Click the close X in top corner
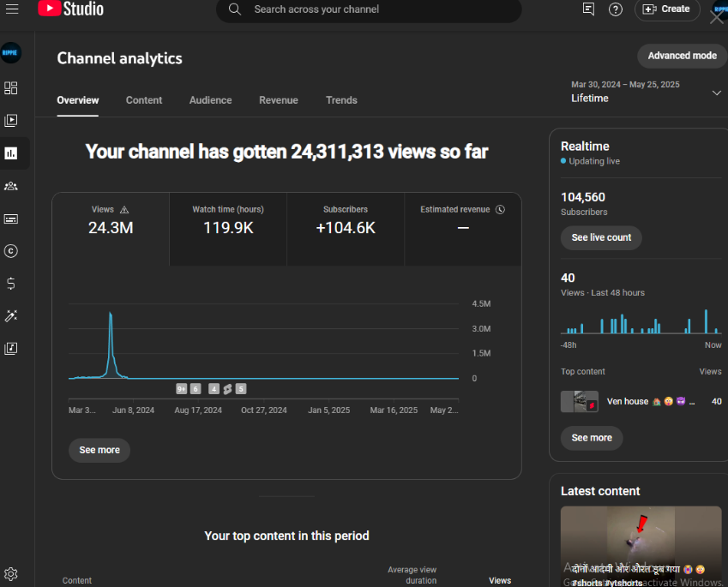728x587 pixels. [717, 18]
